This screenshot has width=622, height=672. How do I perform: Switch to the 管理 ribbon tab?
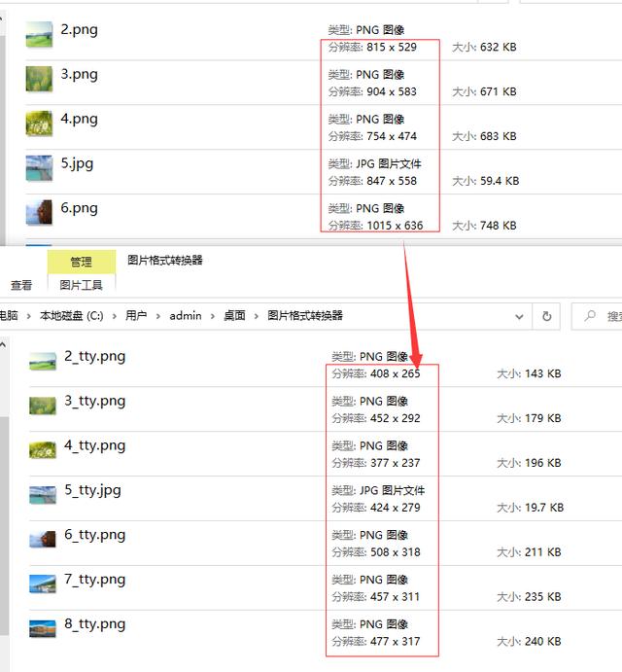[81, 262]
